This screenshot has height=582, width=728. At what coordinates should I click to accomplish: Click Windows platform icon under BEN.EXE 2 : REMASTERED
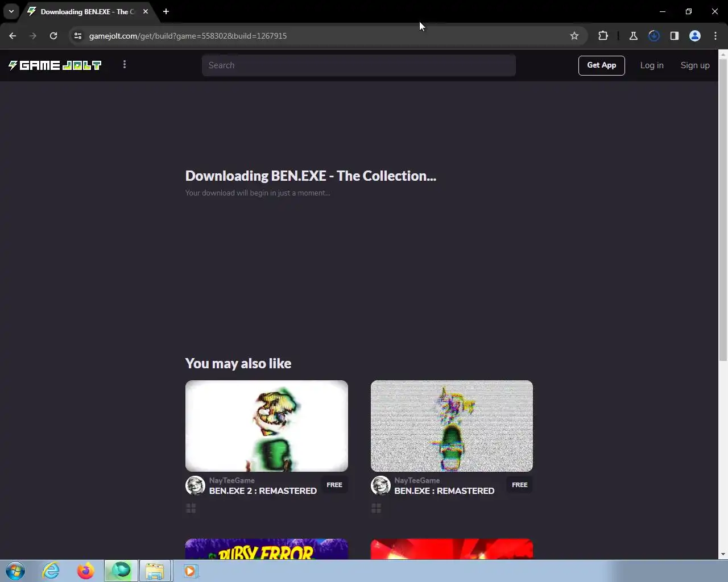click(x=191, y=508)
